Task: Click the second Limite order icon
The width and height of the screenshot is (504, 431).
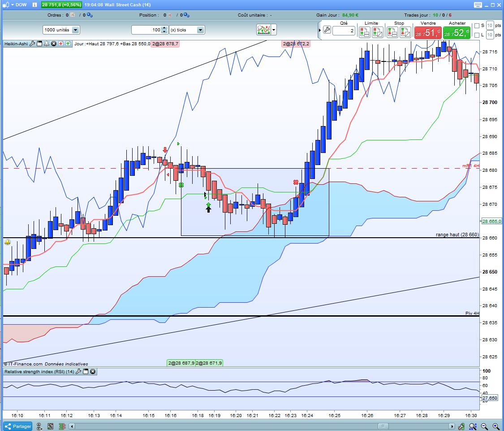Action: (x=378, y=32)
